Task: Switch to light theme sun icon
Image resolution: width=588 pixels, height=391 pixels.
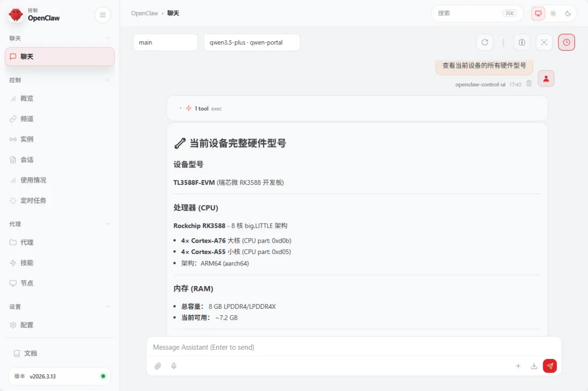Action: (x=553, y=14)
